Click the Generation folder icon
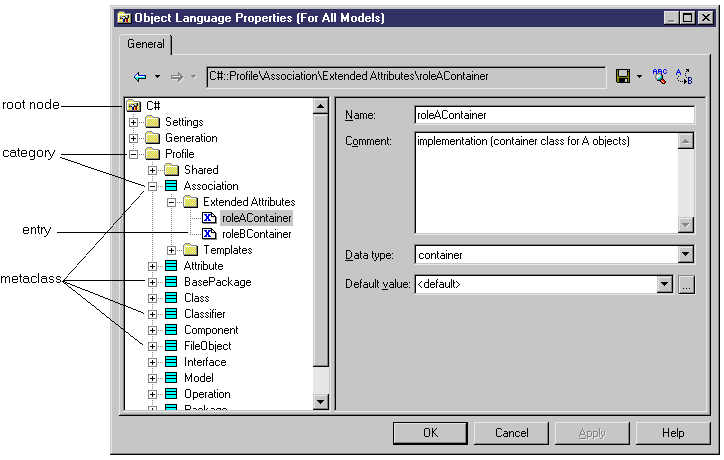This screenshot has width=724, height=460. pyautogui.click(x=152, y=138)
